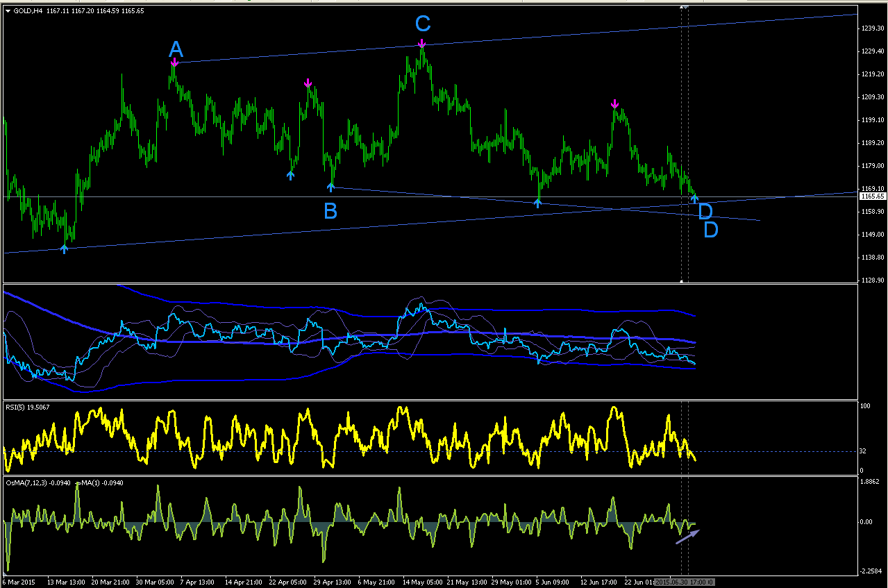Click the 1149.00 price axis label
The height and width of the screenshot is (588, 888).
(x=872, y=235)
